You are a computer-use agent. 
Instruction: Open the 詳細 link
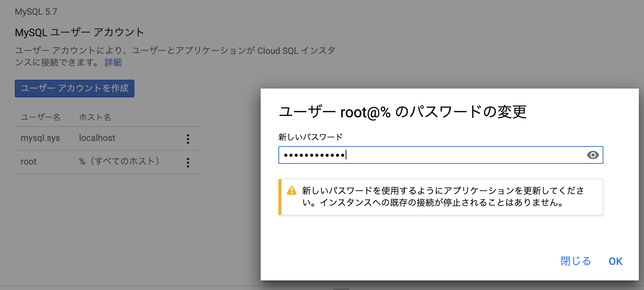113,62
